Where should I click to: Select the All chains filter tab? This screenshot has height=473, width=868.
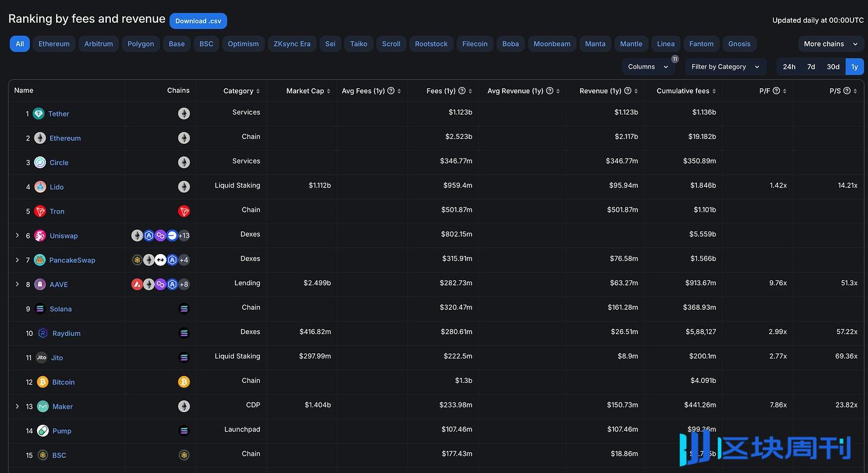click(20, 44)
